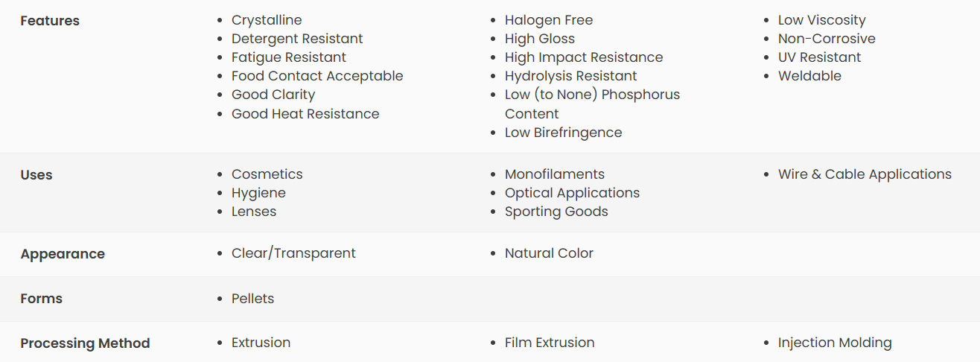
Task: Click the Clear/Transparent appearance item
Action: pyautogui.click(x=293, y=253)
